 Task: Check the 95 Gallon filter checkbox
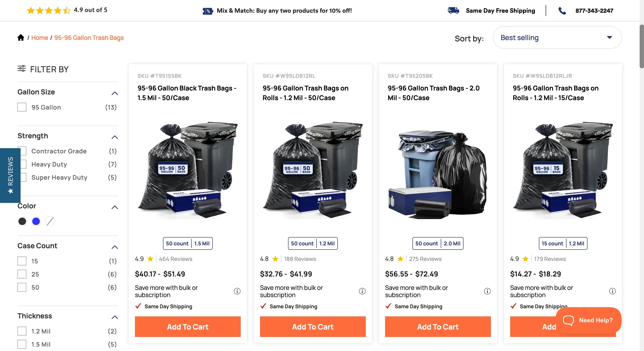pos(22,107)
